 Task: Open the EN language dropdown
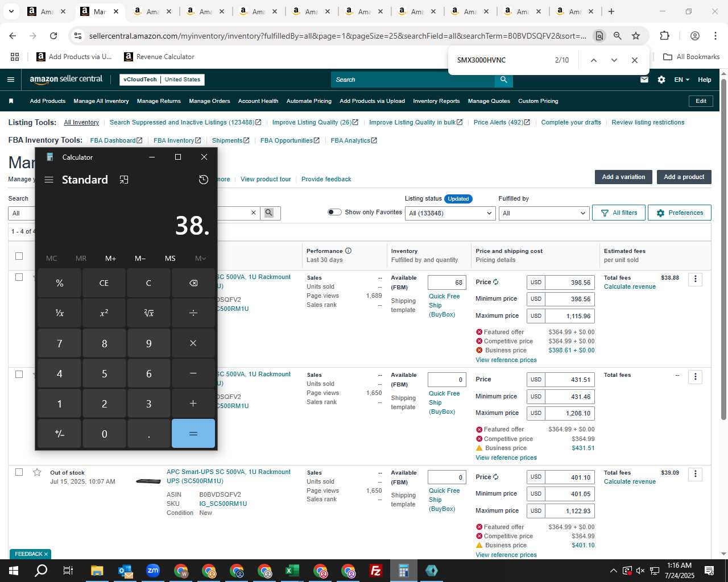pos(681,80)
